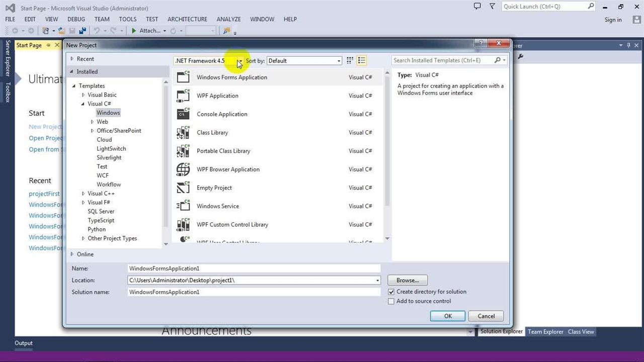Click the OK button
644x362 pixels.
447,316
